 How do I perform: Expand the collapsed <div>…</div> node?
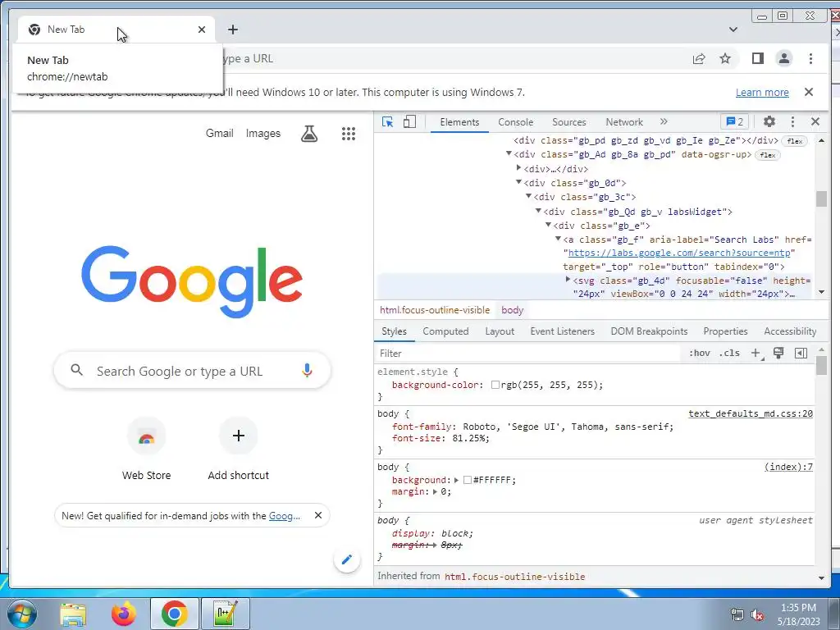coord(518,167)
